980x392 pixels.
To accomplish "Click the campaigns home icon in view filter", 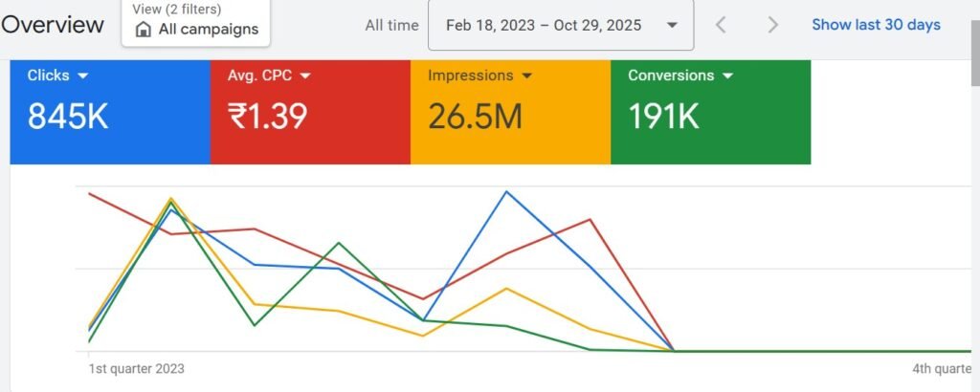I will click(144, 30).
